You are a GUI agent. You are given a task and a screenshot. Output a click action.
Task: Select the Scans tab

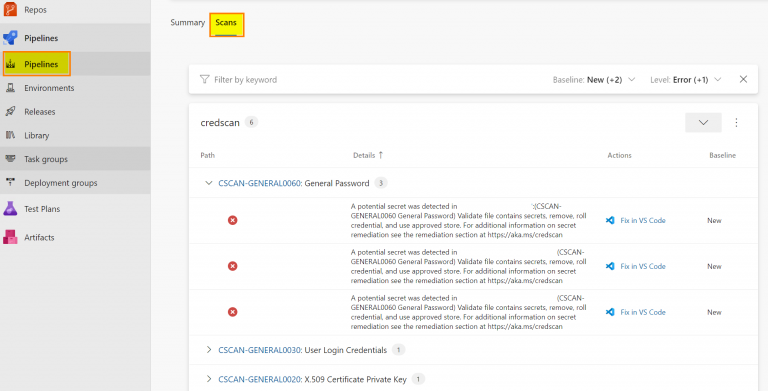point(226,24)
